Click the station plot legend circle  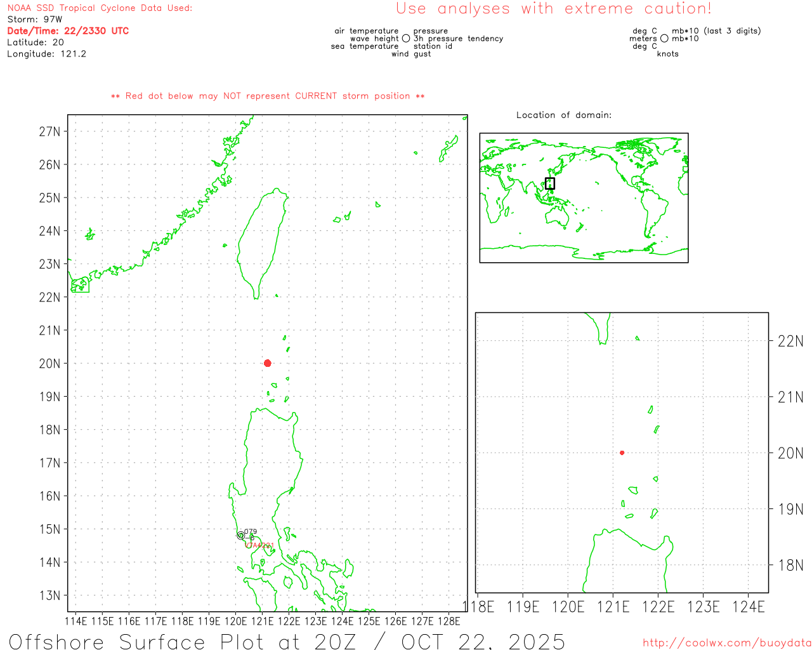[x=406, y=39]
